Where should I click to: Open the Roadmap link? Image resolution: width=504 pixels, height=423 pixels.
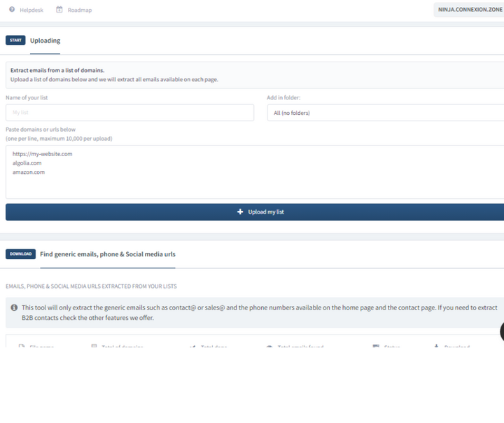tap(79, 10)
